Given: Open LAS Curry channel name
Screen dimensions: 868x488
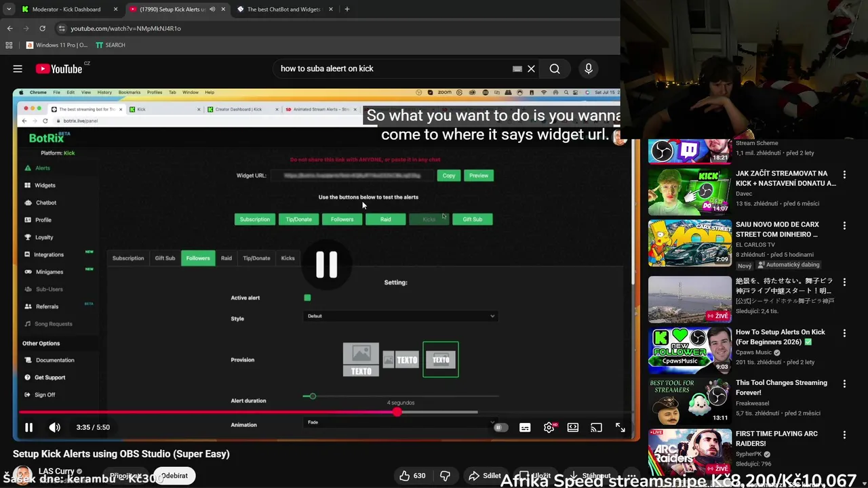Looking at the screenshot, I should [56, 471].
